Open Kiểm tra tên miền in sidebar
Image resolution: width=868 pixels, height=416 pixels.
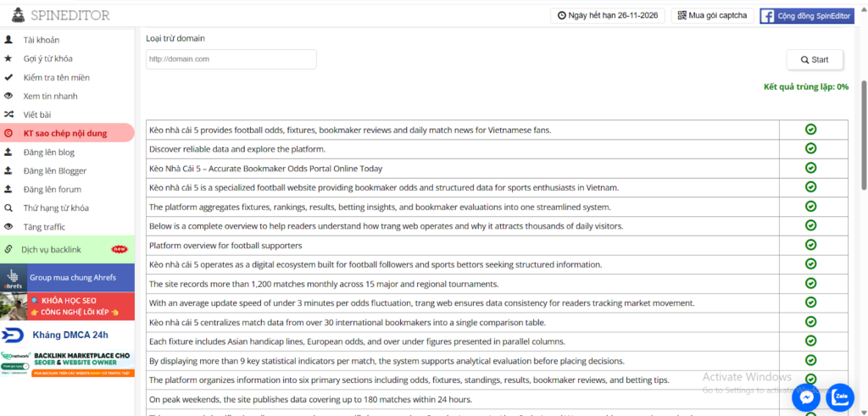pos(56,77)
